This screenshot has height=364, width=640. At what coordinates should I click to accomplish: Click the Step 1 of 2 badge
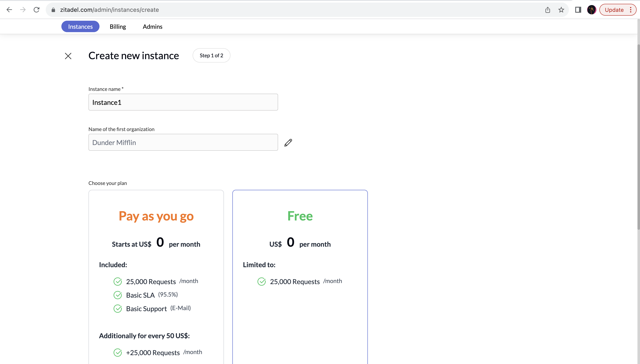[211, 56]
